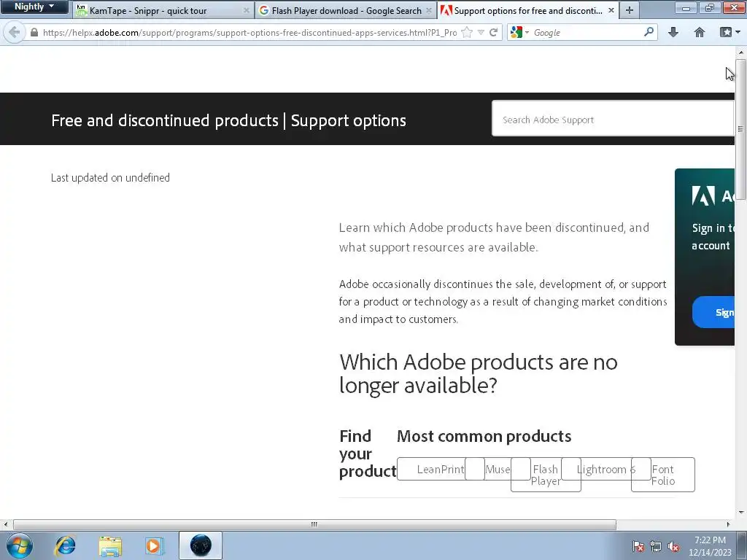Open Windows Media Player from taskbar
Image resolution: width=747 pixels, height=560 pixels.
point(153,545)
